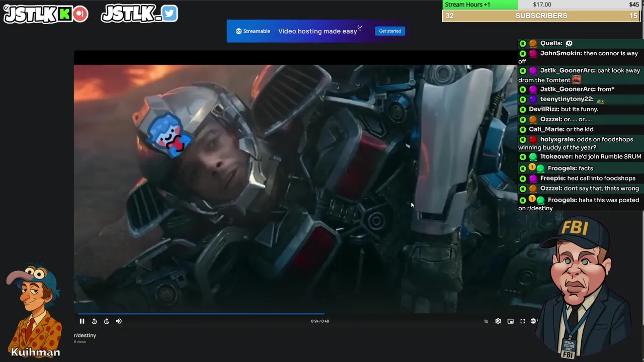Click the pink badge next to JohnSmokin
644x362 pixels.
pyautogui.click(x=533, y=54)
